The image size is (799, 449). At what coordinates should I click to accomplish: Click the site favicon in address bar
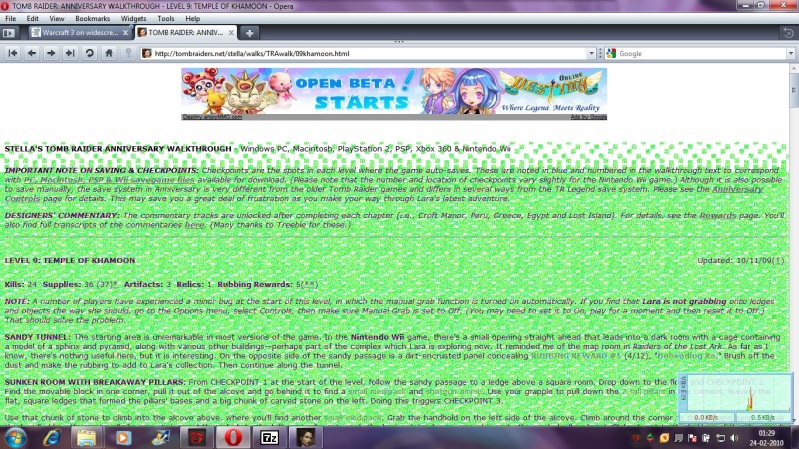(147, 54)
